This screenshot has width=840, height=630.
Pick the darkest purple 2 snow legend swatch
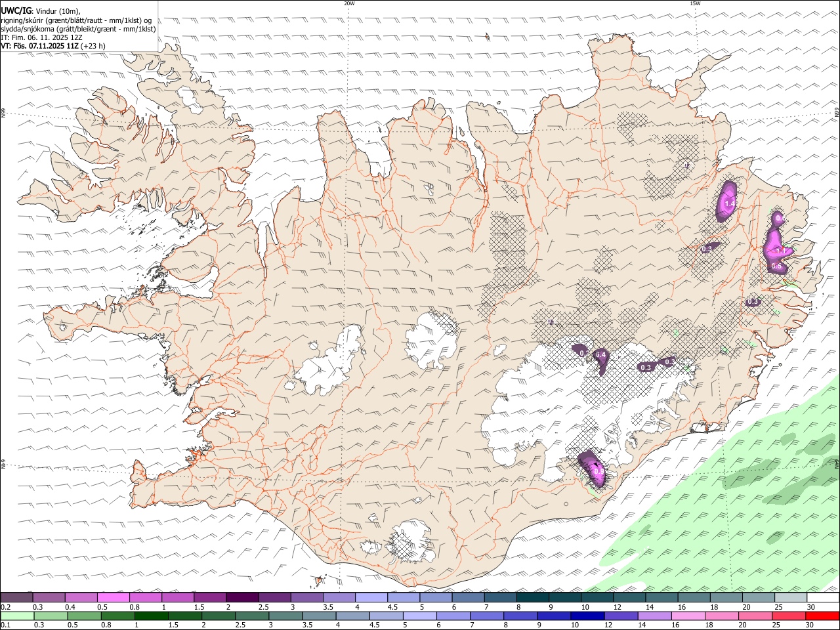click(242, 597)
